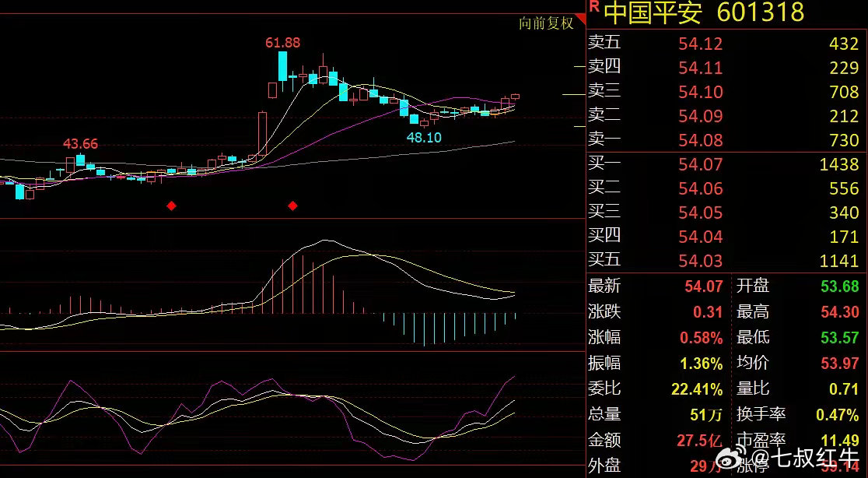Select the 买二 bid price 54.06
Image resolution: width=868 pixels, height=478 pixels.
click(701, 189)
